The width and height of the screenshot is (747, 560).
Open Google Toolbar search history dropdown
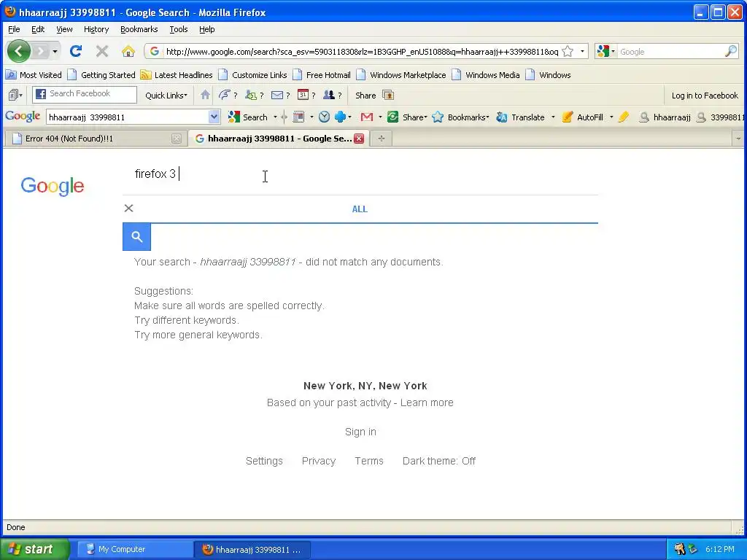point(214,117)
